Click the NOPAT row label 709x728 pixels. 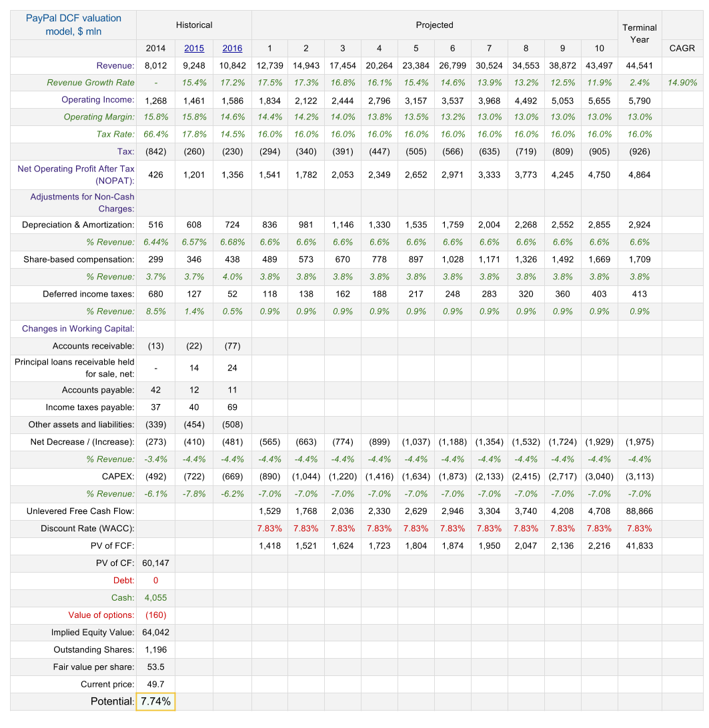pyautogui.click(x=73, y=175)
